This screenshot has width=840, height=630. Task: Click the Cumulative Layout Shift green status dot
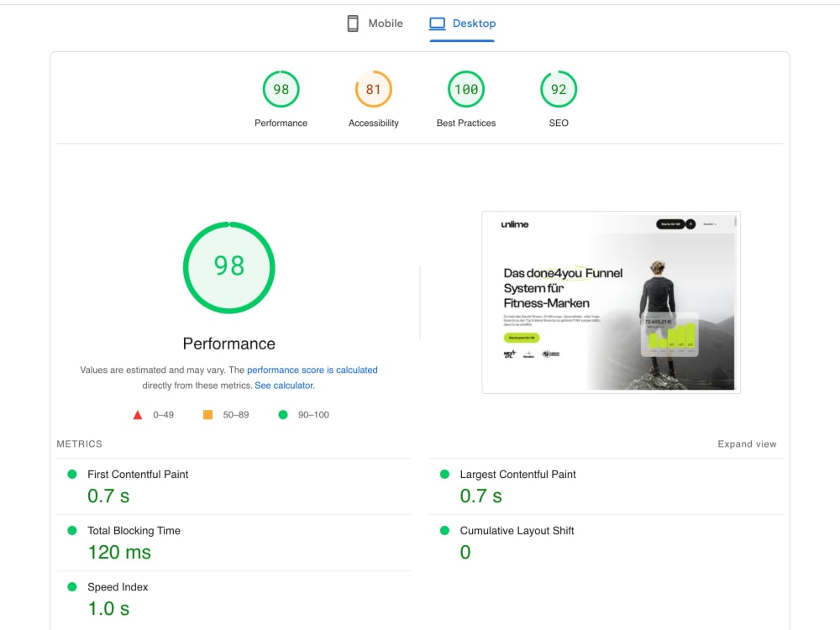tap(444, 530)
